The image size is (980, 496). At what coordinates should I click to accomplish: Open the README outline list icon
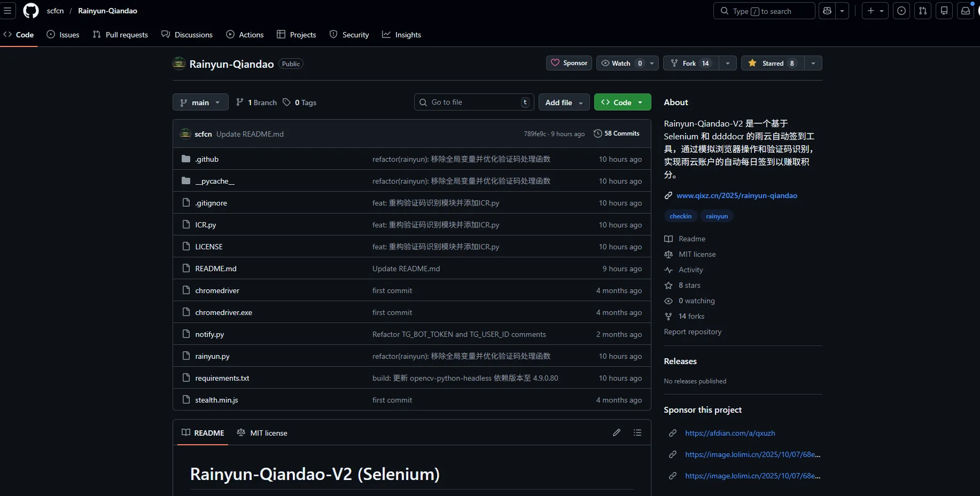tap(637, 432)
